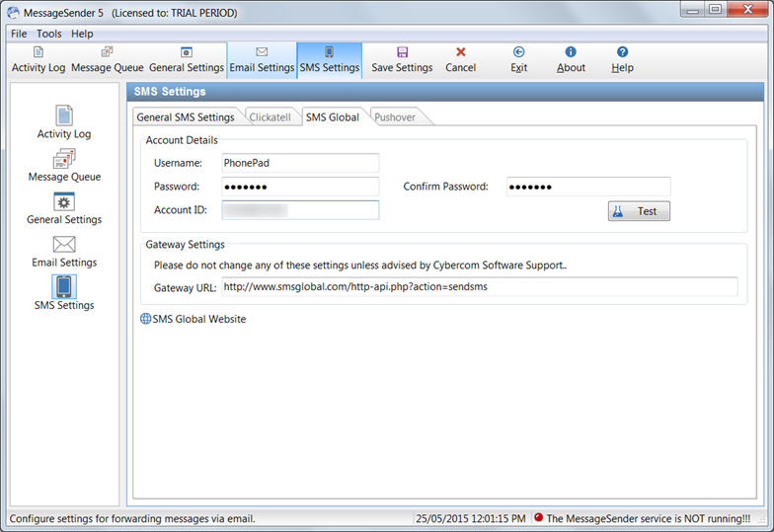Select SMS Settings in the top toolbar
774x532 pixels.
point(330,60)
